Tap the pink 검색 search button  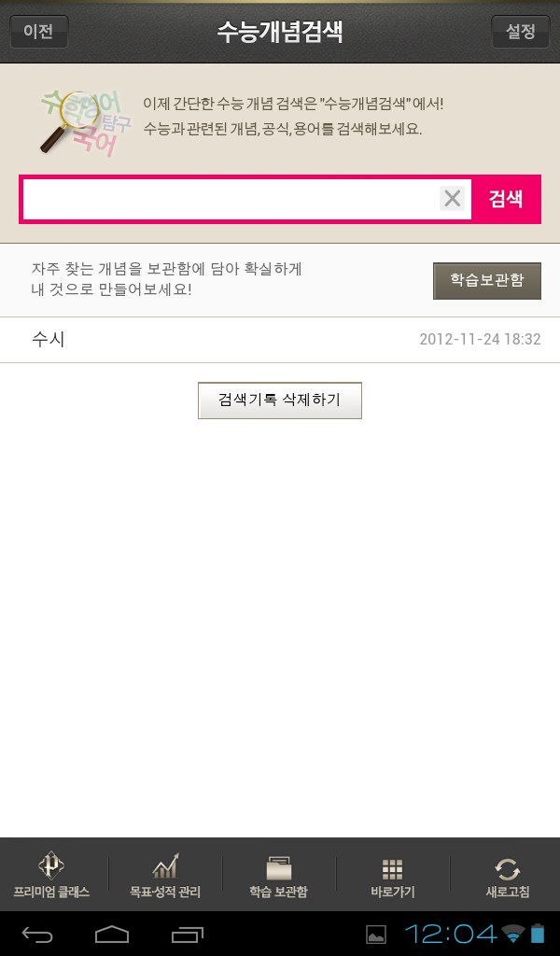tap(506, 199)
